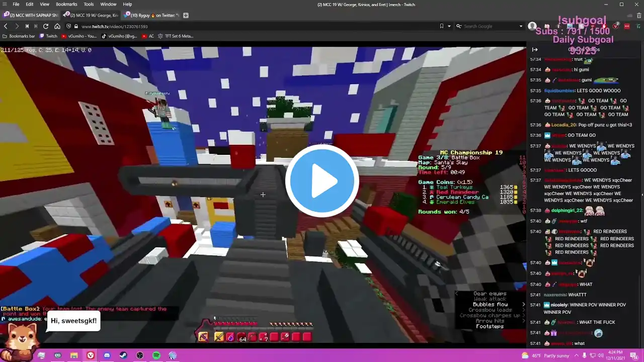Image resolution: width=644 pixels, height=362 pixels.
Task: Open the Tools menu
Action: pos(89,5)
